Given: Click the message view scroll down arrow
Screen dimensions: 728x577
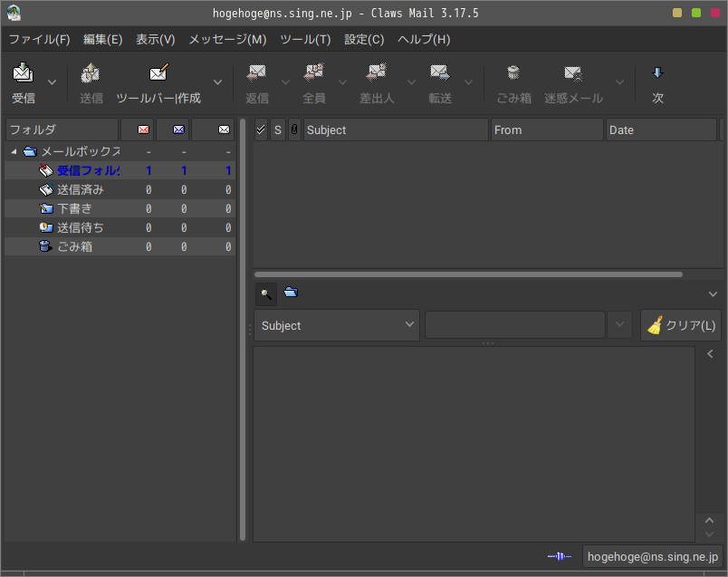Looking at the screenshot, I should point(709,534).
